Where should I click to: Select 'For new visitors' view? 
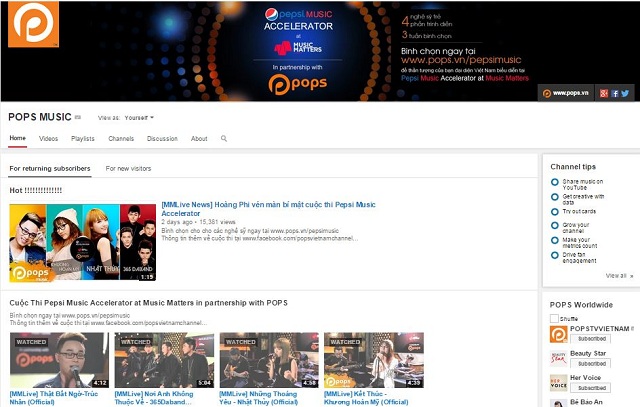tap(128, 169)
